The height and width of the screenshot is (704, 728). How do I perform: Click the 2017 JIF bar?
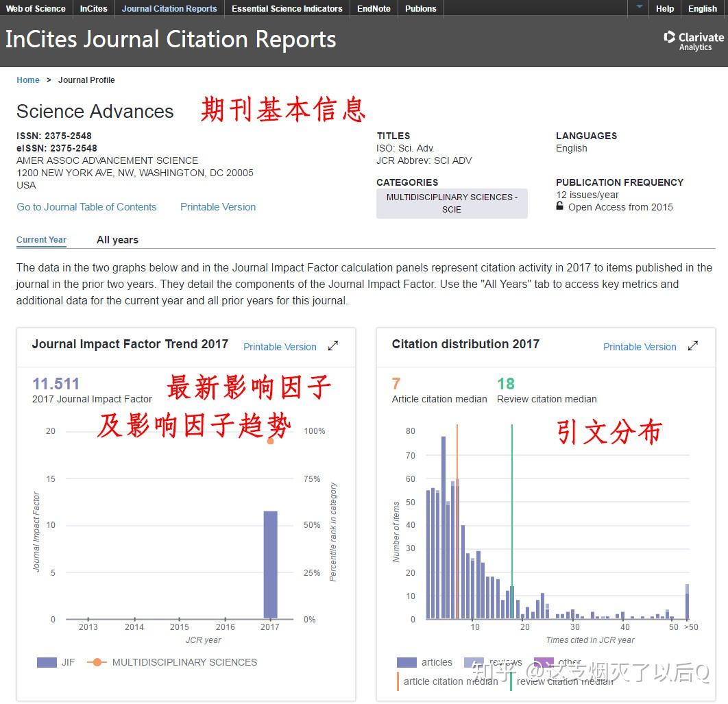[270, 564]
